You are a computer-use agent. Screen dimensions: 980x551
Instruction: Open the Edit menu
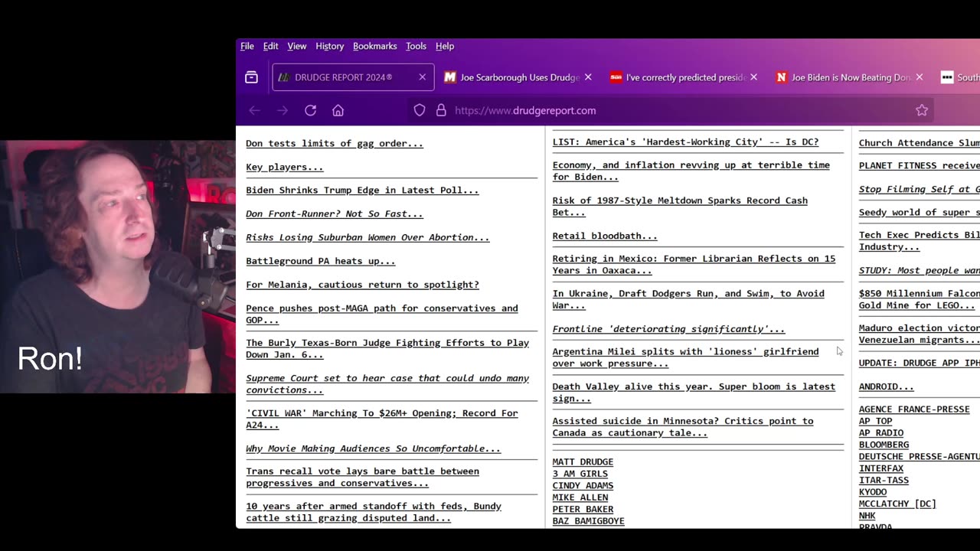[271, 46]
